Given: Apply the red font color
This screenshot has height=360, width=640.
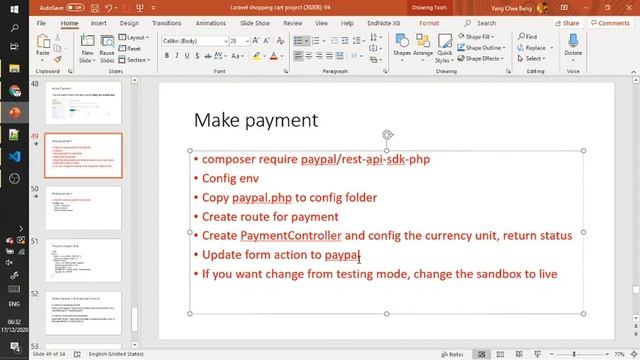Looking at the screenshot, I should coord(273,56).
